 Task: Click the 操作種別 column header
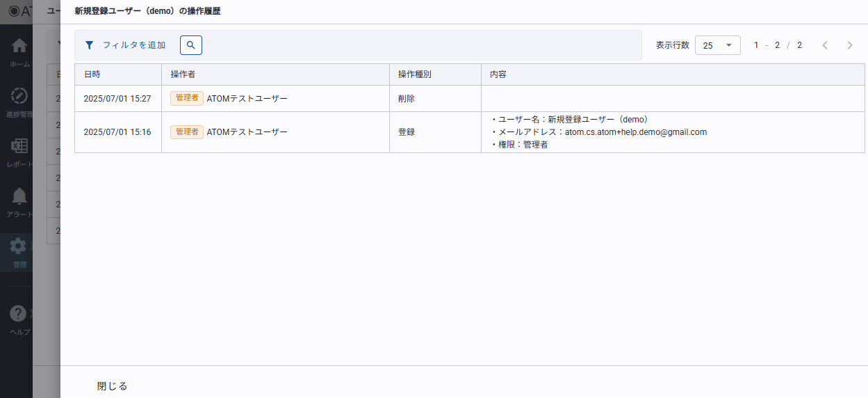(414, 74)
